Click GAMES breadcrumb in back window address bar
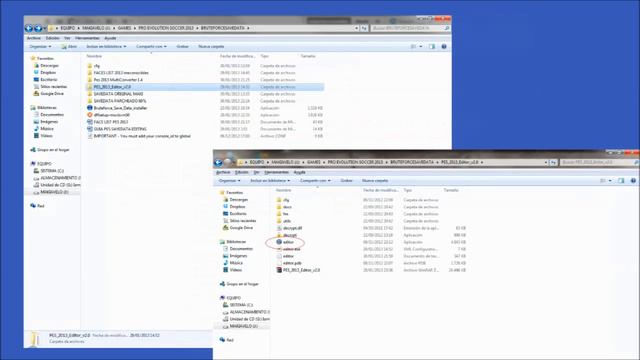 coord(124,28)
